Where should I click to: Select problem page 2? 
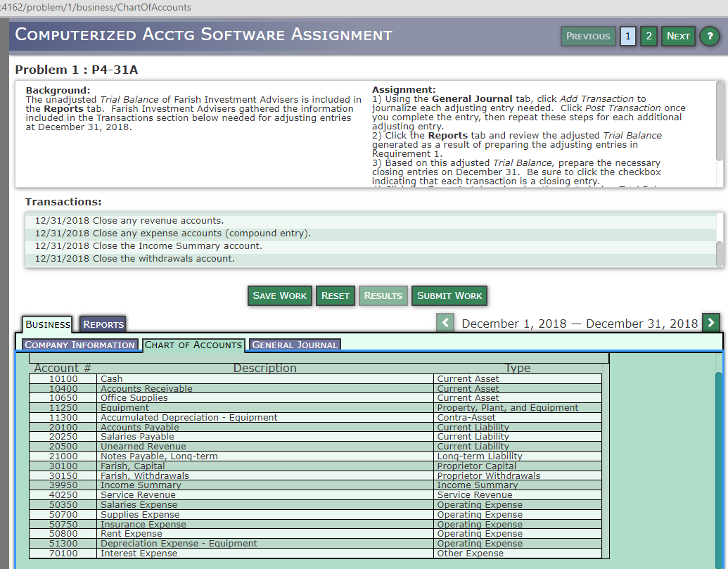(649, 36)
